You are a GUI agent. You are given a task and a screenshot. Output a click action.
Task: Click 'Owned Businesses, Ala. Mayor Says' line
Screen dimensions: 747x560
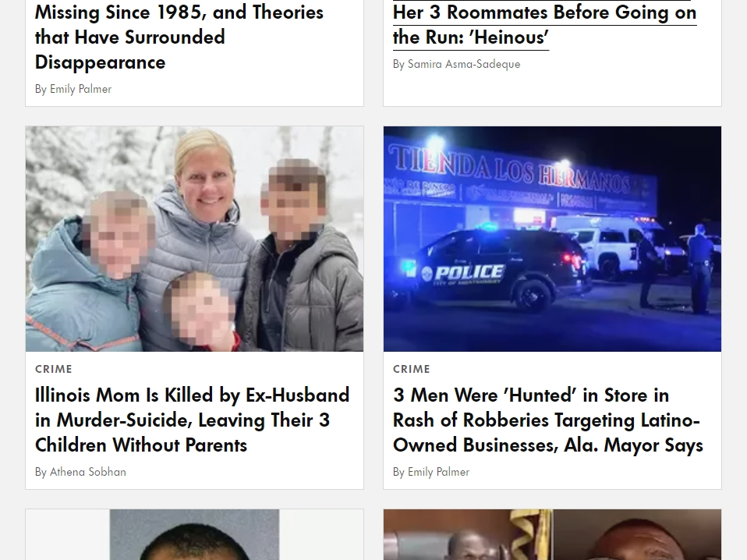(548, 445)
